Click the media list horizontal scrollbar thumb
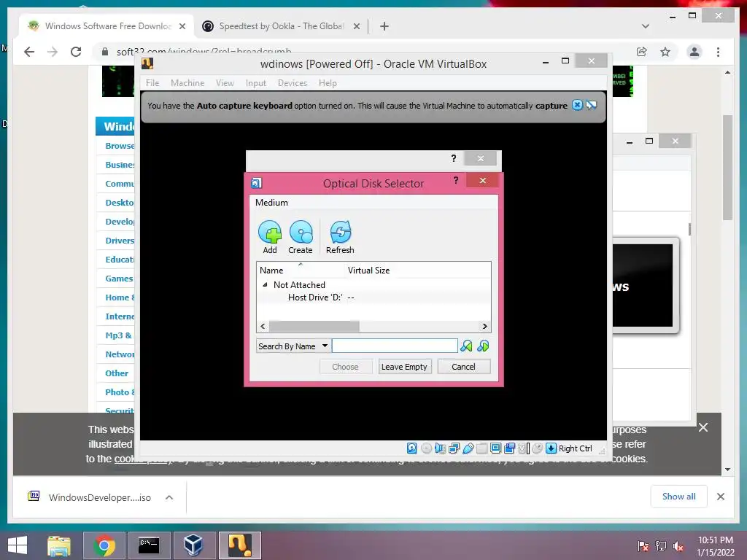The height and width of the screenshot is (560, 747). pos(314,326)
